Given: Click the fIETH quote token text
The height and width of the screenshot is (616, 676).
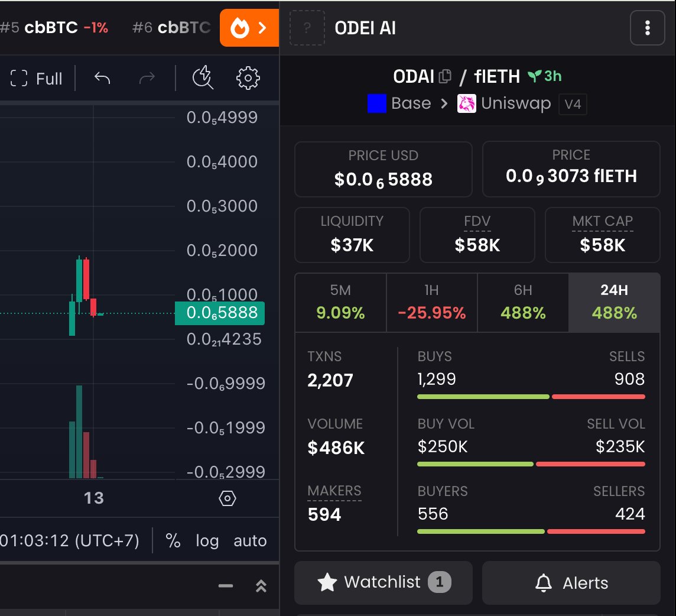Looking at the screenshot, I should tap(496, 76).
